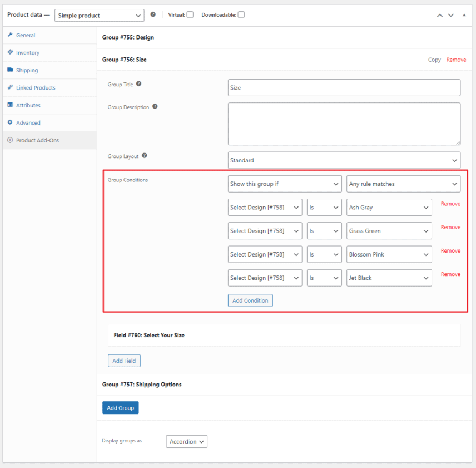The height and width of the screenshot is (468, 476).
Task: Open the help tooltip next to Group Layout
Action: pyautogui.click(x=144, y=155)
